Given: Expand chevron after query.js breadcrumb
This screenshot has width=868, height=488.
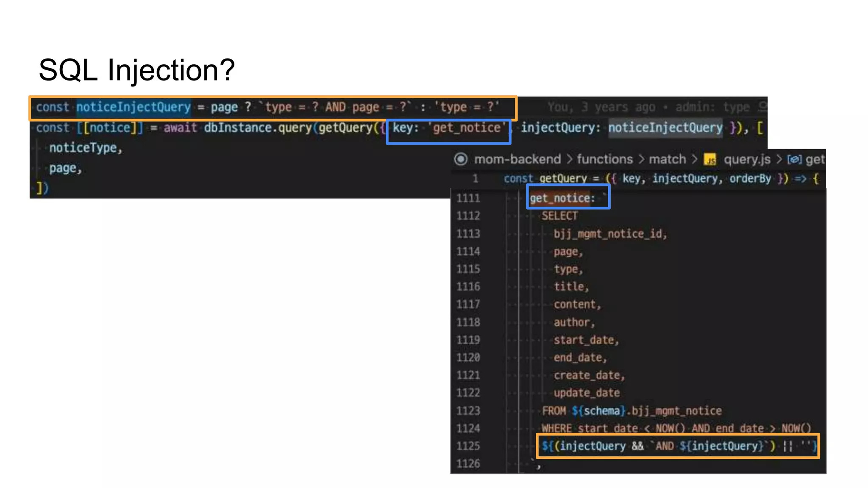Looking at the screenshot, I should tap(779, 159).
